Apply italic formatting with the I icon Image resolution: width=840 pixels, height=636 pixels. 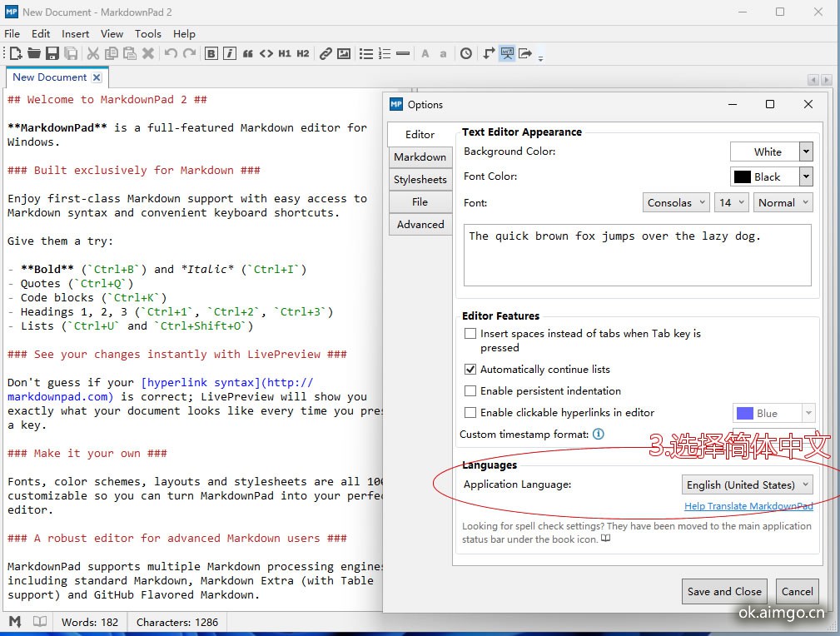click(230, 53)
